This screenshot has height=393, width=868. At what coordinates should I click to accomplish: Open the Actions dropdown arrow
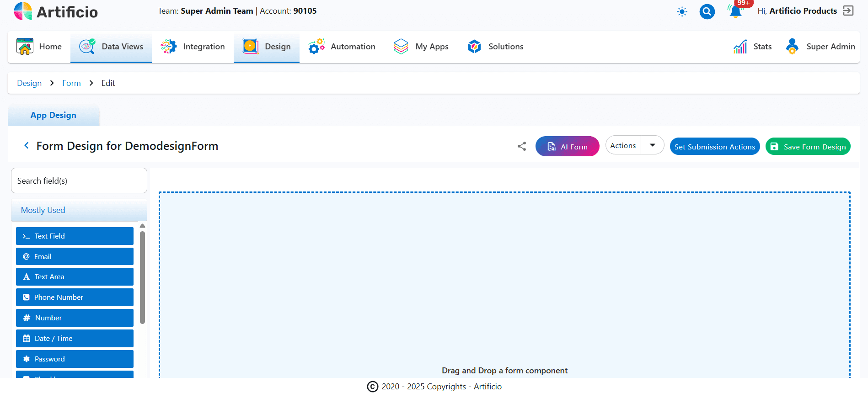653,145
